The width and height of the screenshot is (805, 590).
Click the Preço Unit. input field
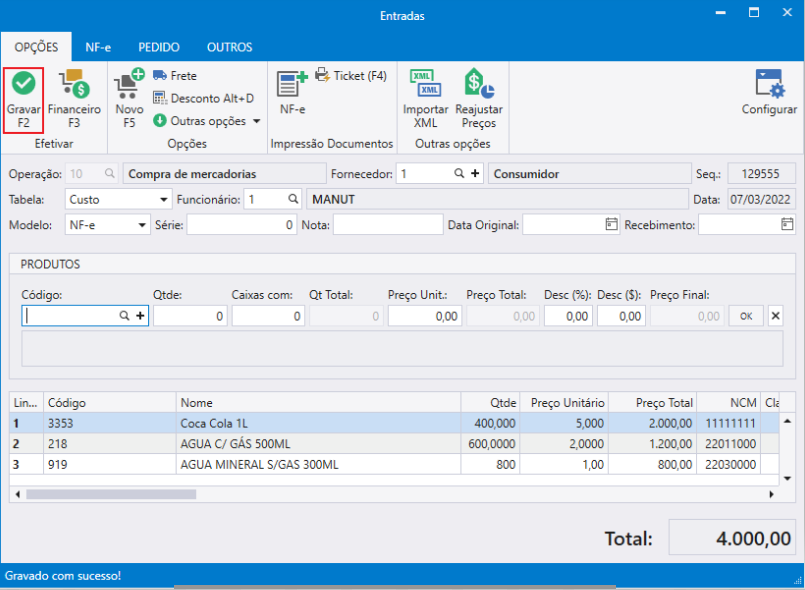coord(425,316)
